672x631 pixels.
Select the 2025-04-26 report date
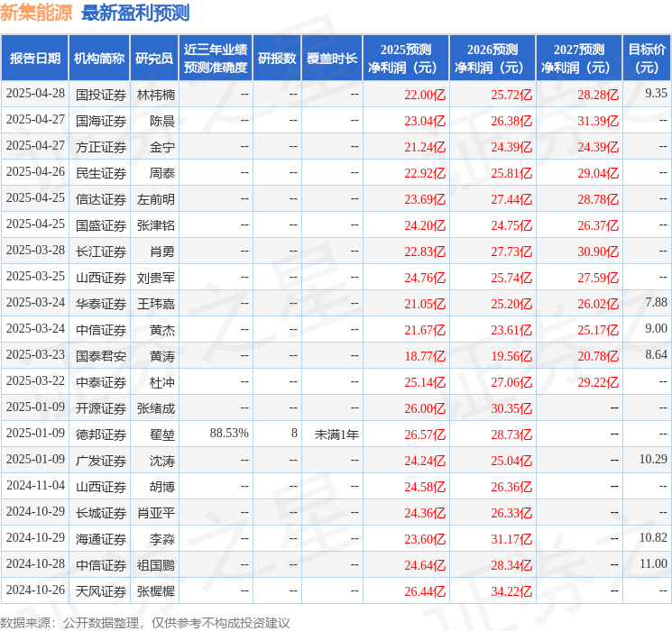click(x=35, y=172)
